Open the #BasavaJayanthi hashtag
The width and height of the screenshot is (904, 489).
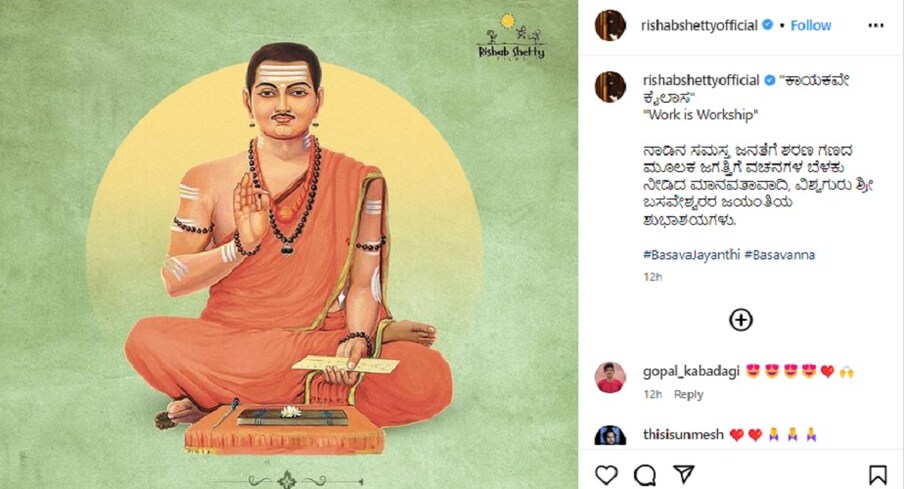tap(691, 254)
